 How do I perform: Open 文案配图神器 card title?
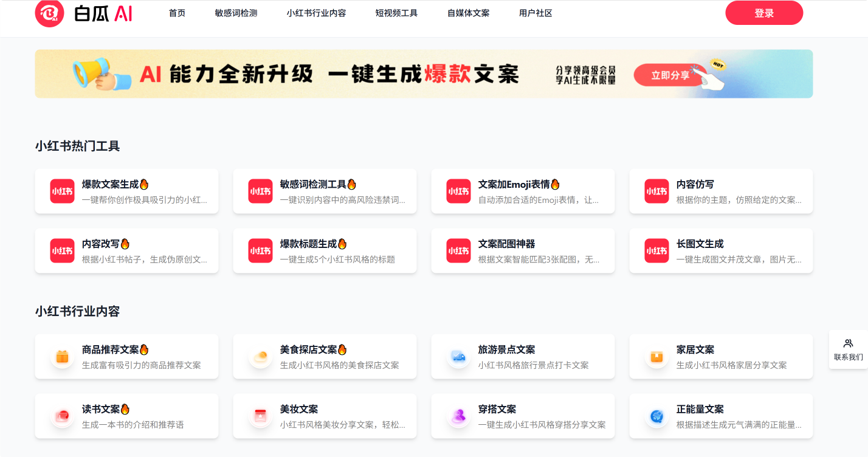[x=506, y=244]
